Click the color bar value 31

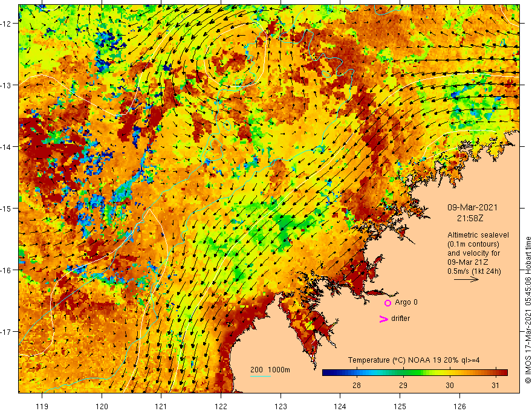tap(496, 385)
